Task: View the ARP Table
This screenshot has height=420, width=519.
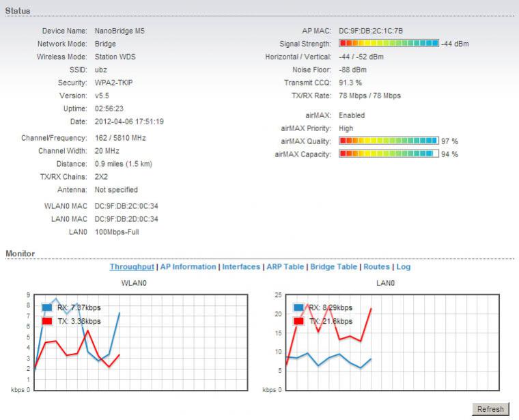Action: pos(285,267)
